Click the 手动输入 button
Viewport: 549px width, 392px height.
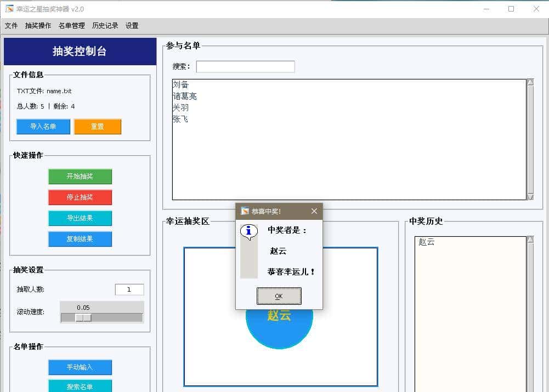tap(80, 367)
